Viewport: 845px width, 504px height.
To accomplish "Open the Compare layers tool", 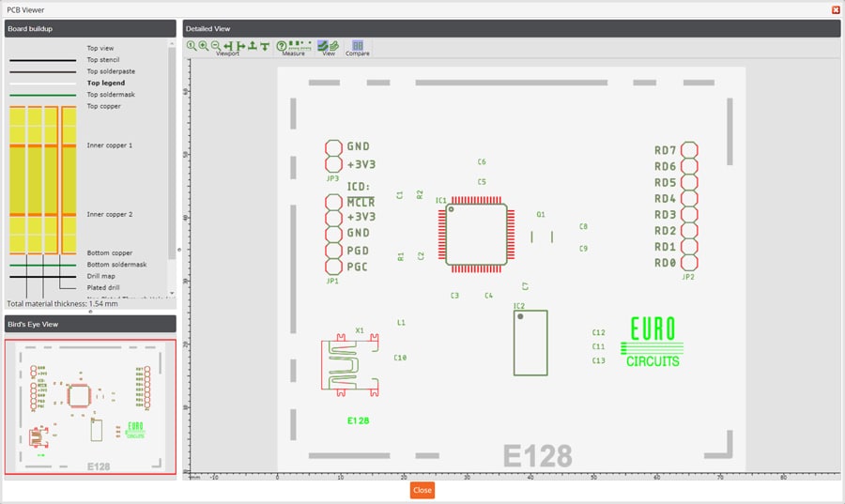I will click(358, 45).
